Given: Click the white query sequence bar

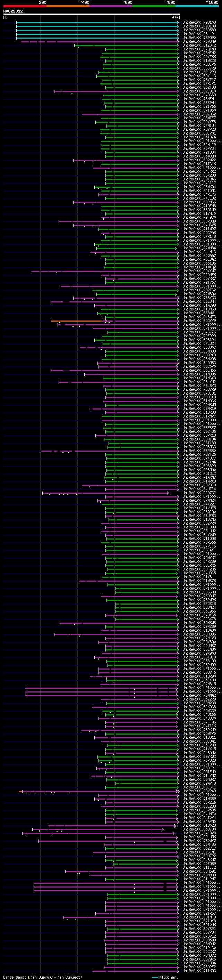Looking at the screenshot, I should click(x=92, y=15).
